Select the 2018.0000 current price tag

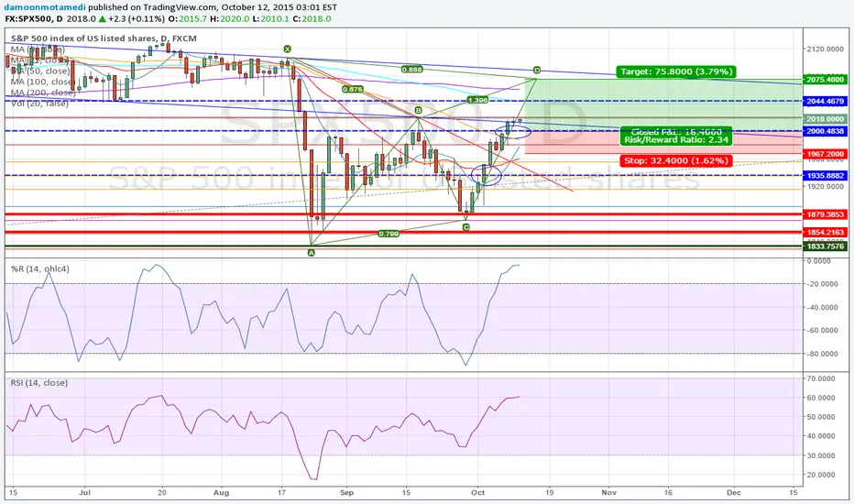tap(825, 119)
